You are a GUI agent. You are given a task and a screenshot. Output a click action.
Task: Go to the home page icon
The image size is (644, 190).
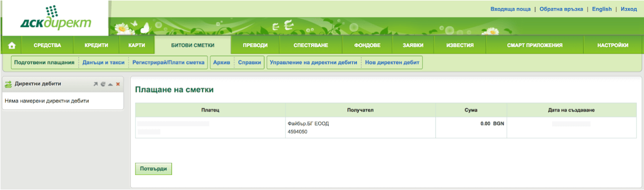12,46
